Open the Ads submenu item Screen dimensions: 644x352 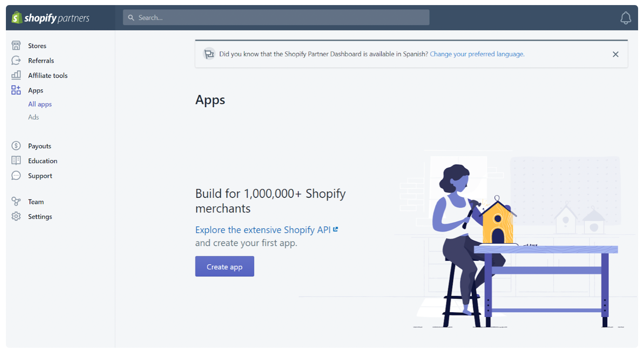pyautogui.click(x=33, y=117)
